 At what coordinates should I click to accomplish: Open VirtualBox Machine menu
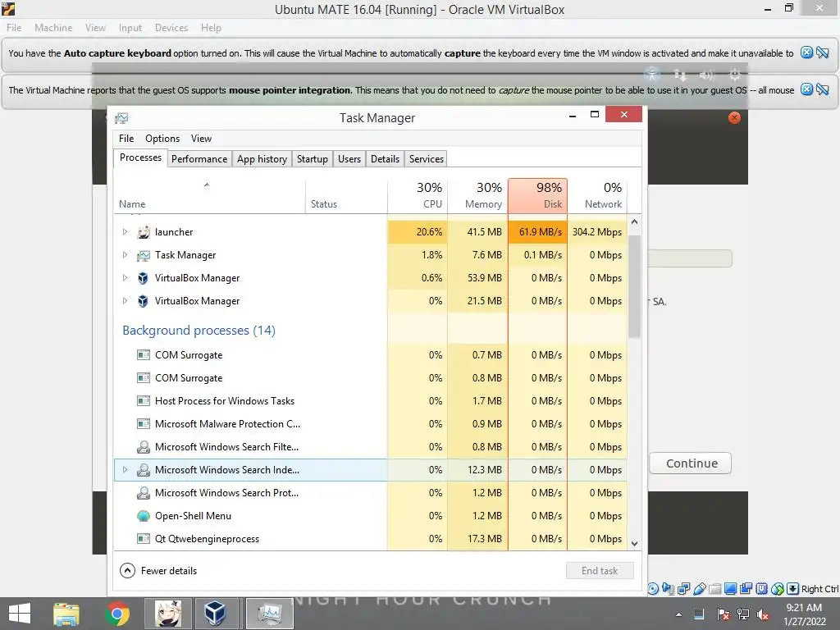[53, 27]
